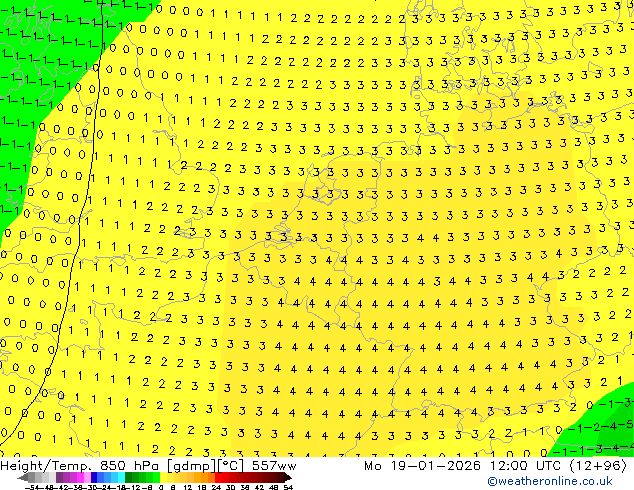This screenshot has width=634, height=490.
Task: Pick the pure yellow legend swatch above 0
Action: (x=163, y=477)
